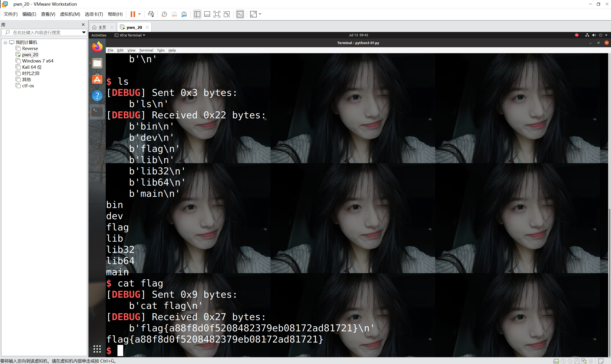Open the 查看(V) menu
611x364 pixels.
[x=48, y=14]
